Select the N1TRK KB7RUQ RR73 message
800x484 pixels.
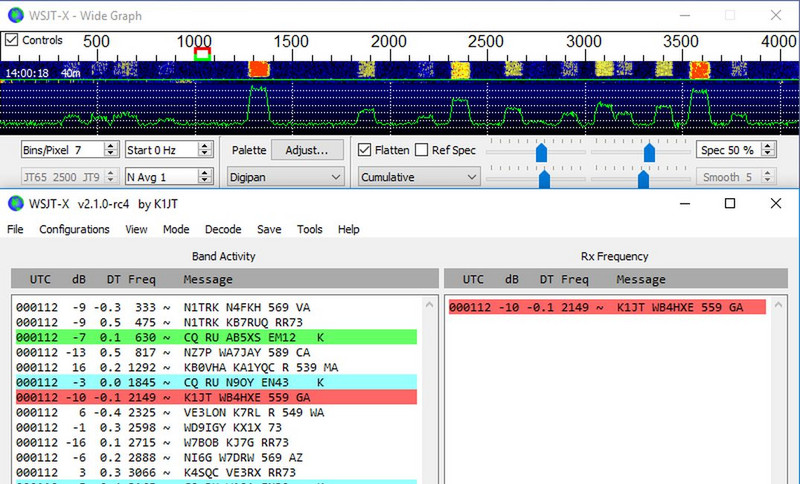[x=243, y=322]
